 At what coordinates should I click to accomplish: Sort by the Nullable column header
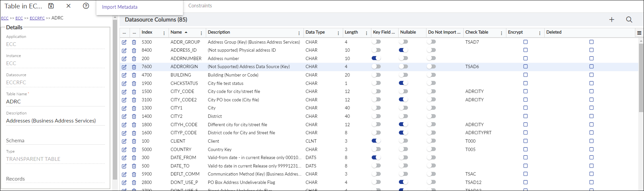tap(408, 32)
